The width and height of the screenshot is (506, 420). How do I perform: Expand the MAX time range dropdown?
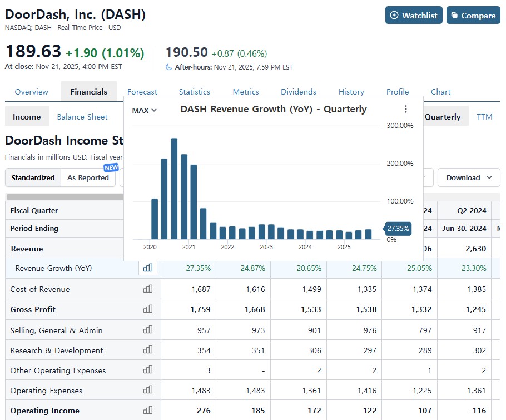[144, 110]
